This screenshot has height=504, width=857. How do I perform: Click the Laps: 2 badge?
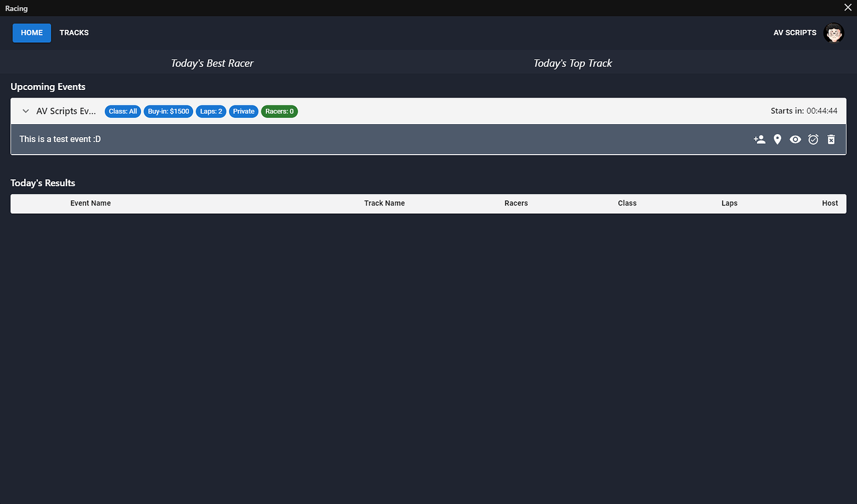[211, 111]
